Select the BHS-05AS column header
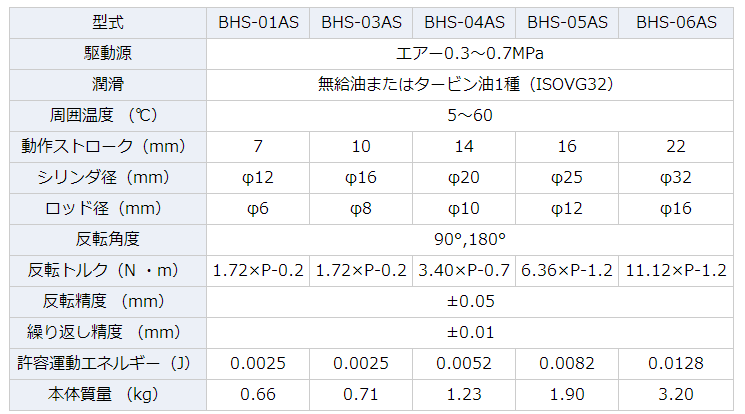This screenshot has height=414, width=745. coord(567,23)
